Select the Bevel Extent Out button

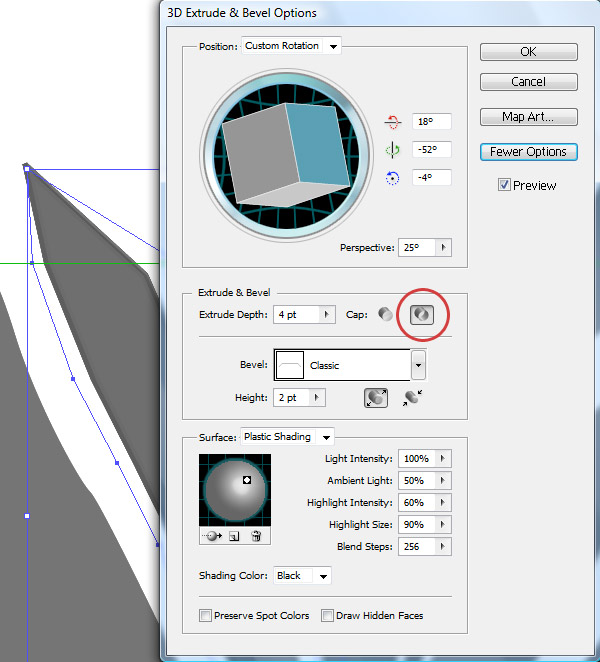[x=376, y=397]
